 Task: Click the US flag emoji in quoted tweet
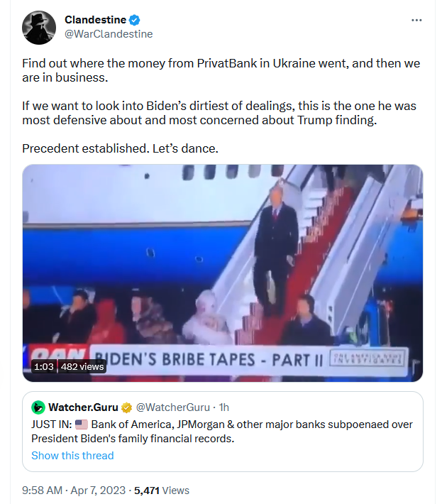click(82, 424)
